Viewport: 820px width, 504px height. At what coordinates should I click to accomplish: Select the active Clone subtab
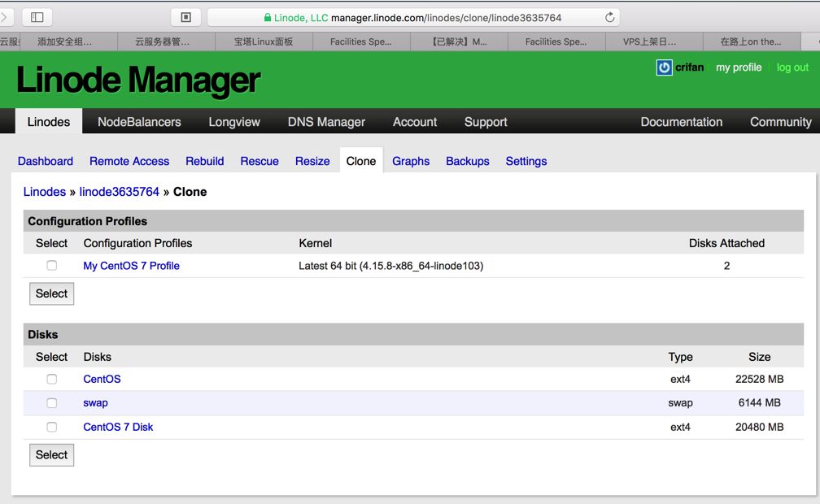point(361,160)
